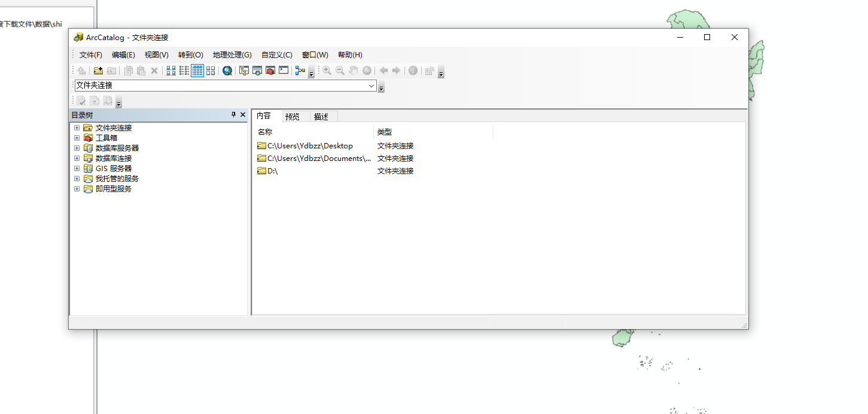The image size is (868, 414).
Task: Click the Identify information icon
Action: [x=413, y=70]
